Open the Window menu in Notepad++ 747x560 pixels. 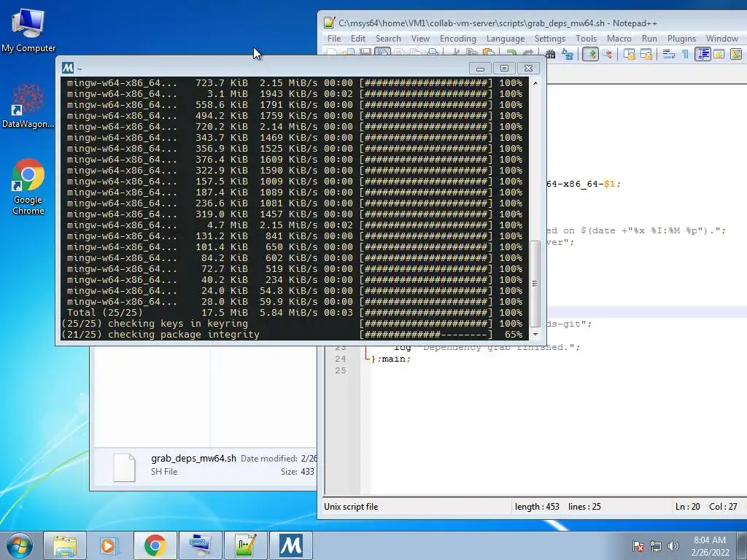tap(721, 39)
